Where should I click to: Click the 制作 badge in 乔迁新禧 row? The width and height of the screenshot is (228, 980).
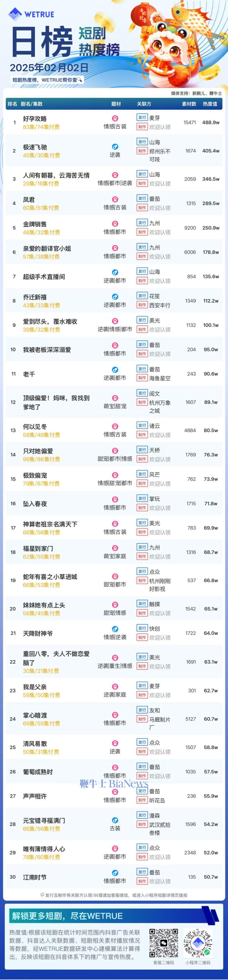pyautogui.click(x=142, y=305)
